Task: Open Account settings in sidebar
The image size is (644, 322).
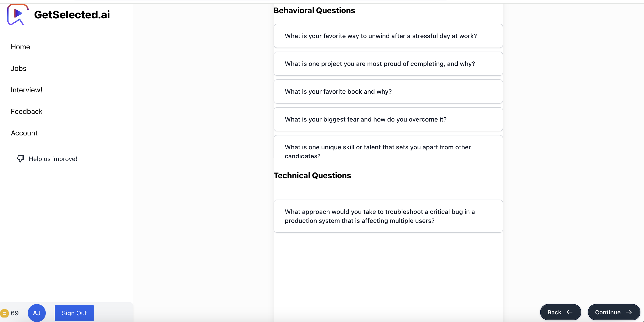Action: 24,133
